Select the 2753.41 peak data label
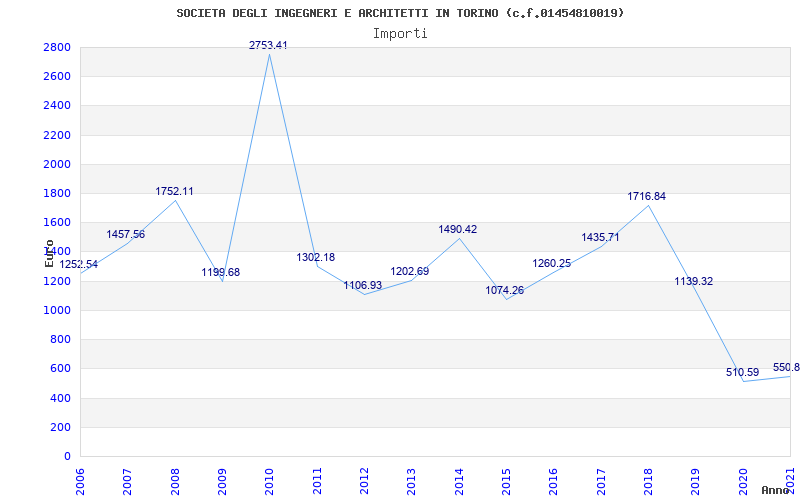800x500 pixels. tap(268, 45)
